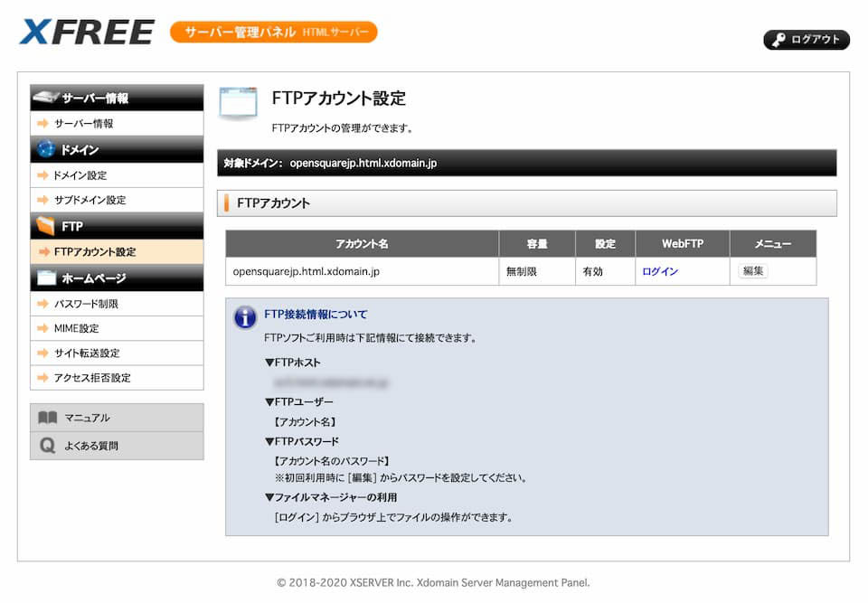The width and height of the screenshot is (868, 603).
Task: Open サーバー情報 in the sidebar
Action: 83,124
